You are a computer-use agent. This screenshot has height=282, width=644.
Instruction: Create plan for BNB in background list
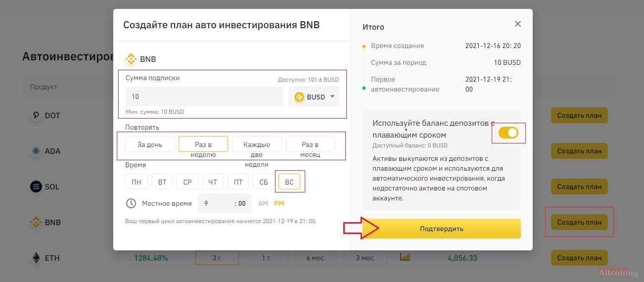point(579,223)
